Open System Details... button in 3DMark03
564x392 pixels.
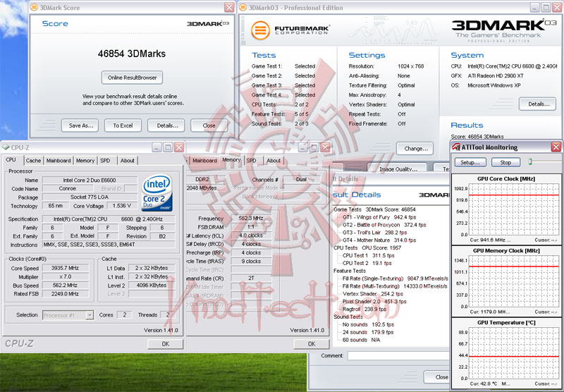click(x=538, y=104)
